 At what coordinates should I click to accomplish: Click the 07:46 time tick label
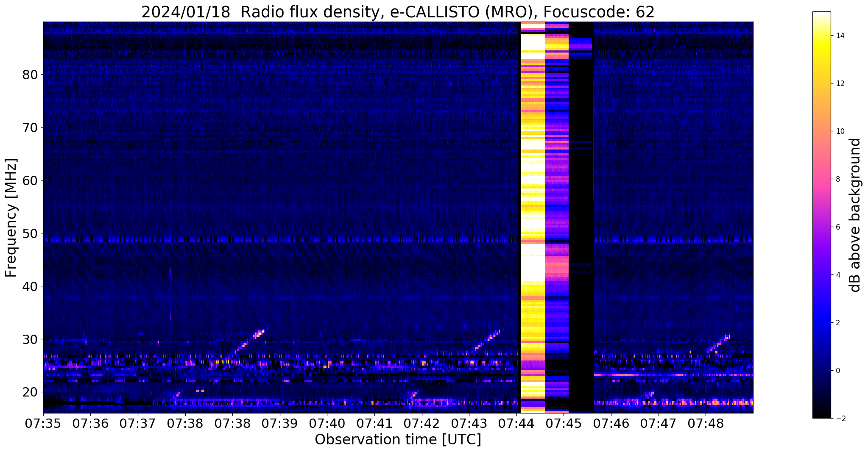click(611, 423)
